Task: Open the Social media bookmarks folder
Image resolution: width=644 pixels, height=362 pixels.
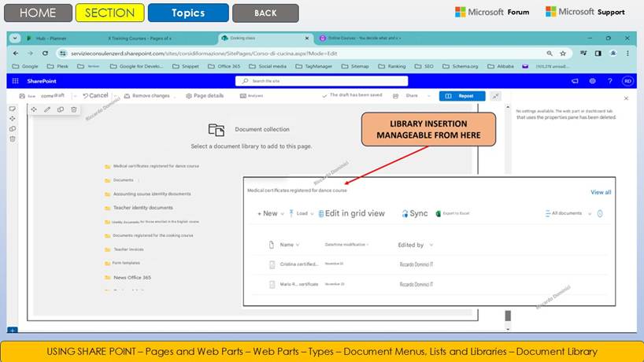Action: click(268, 66)
